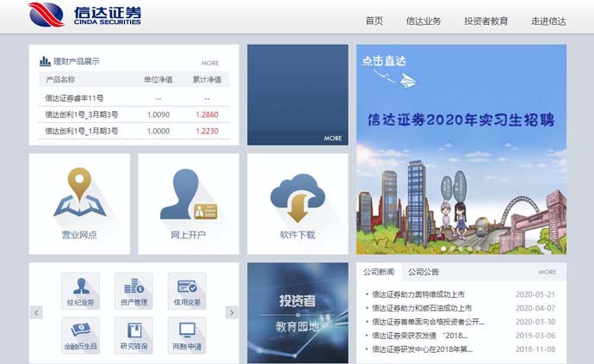This screenshot has height=364, width=594.
Task: Click the news date 2020-05-21
Action: point(535,294)
